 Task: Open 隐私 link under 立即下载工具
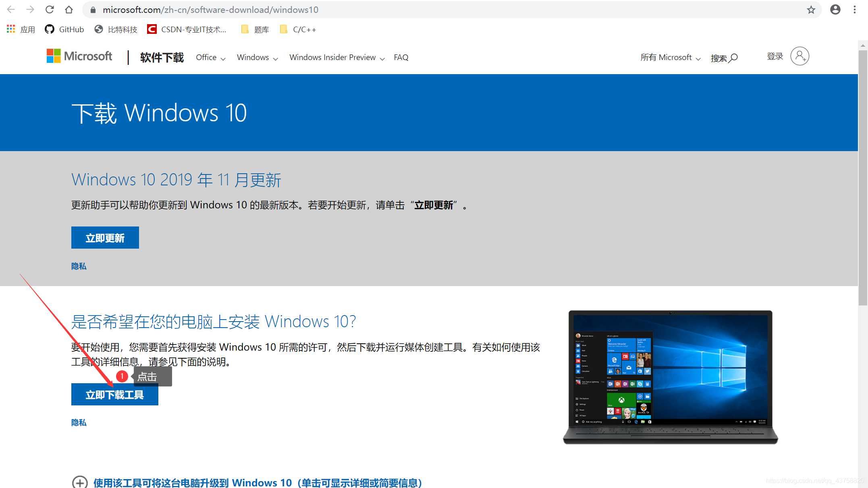pyautogui.click(x=79, y=423)
